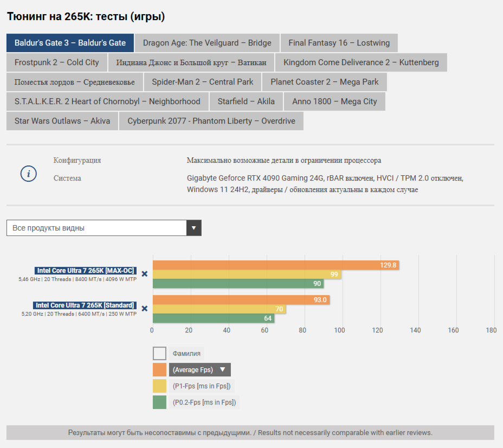
Task: Toggle the white Фамилия legend checkbox
Action: (x=159, y=353)
